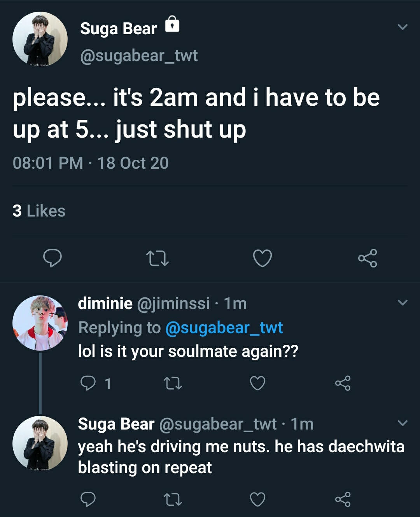Image resolution: width=420 pixels, height=517 pixels.
Task: Open the @sugabear_twt mention link
Action: pos(224,328)
